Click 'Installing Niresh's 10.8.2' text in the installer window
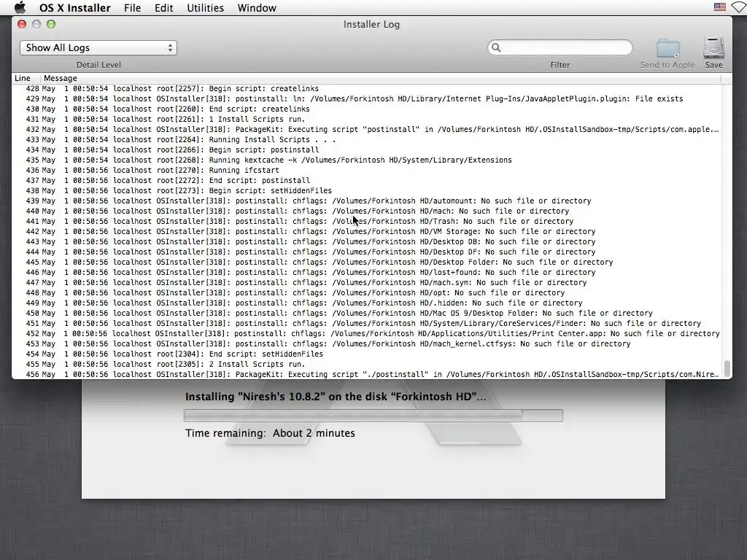The image size is (747, 560). click(336, 397)
